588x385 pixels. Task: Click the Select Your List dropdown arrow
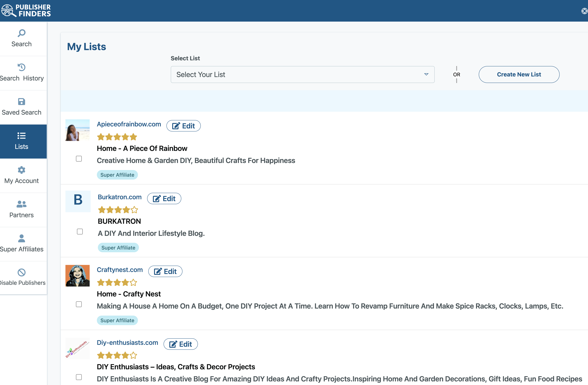[426, 74]
